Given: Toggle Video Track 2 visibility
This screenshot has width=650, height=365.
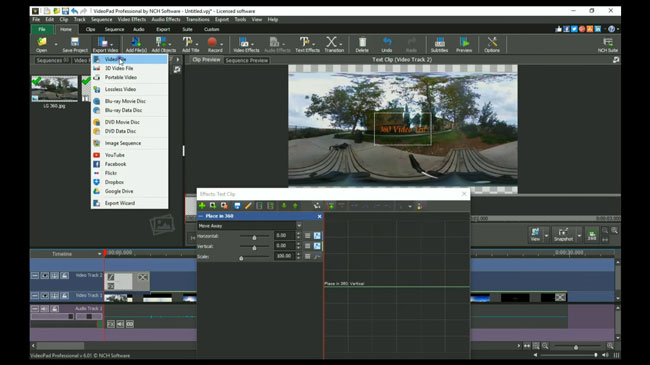Looking at the screenshot, I should tap(45, 275).
